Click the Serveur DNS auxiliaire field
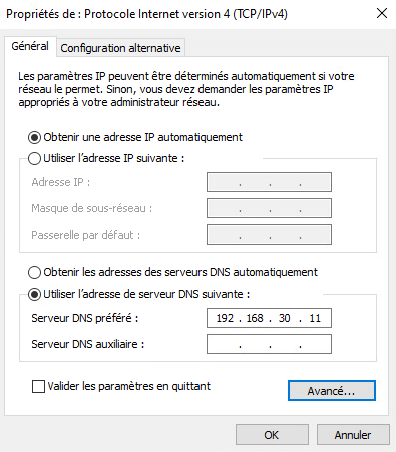This screenshot has height=452, width=396. [269, 344]
